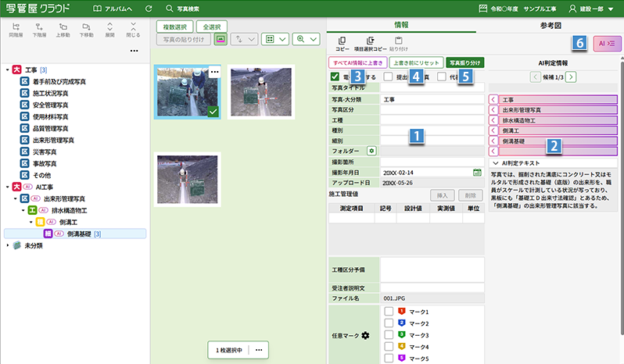This screenshot has height=364, width=624.
Task: Click the 貼り付け paste icon
Action: click(398, 41)
